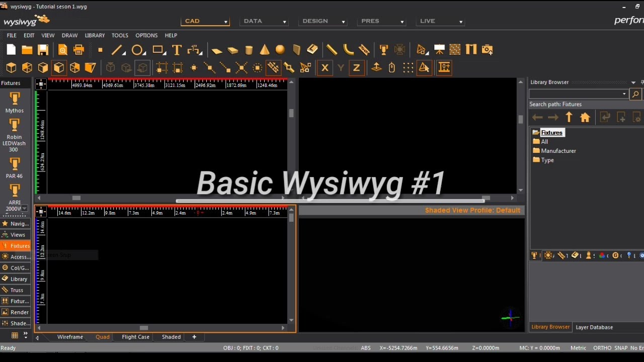Click the Library Browser search magnifier
The image size is (644, 362).
635,94
